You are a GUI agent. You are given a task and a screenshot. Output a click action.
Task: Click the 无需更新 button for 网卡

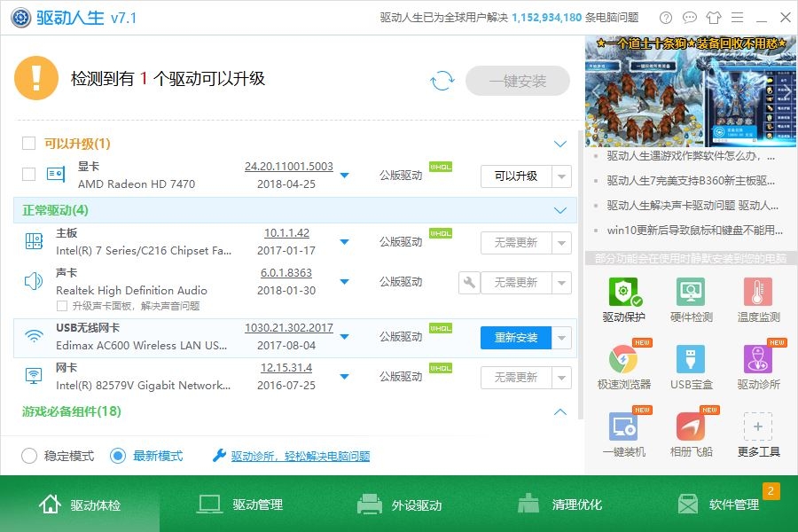pos(516,378)
